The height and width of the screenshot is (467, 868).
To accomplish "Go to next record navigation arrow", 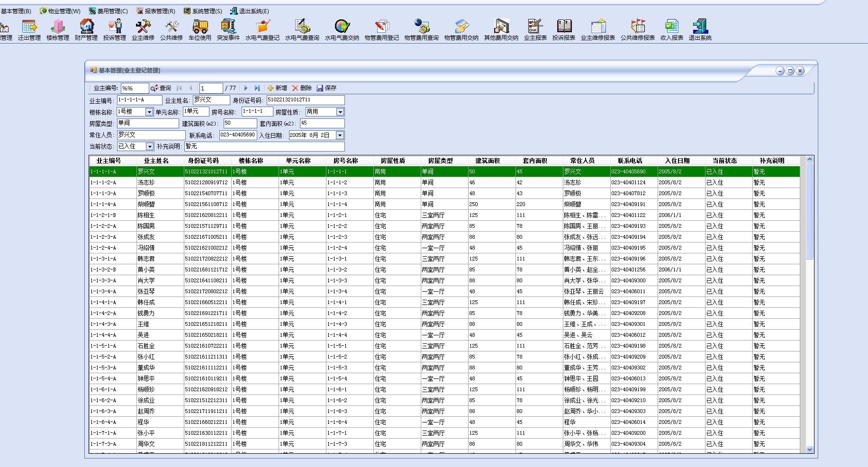I will click(x=245, y=88).
